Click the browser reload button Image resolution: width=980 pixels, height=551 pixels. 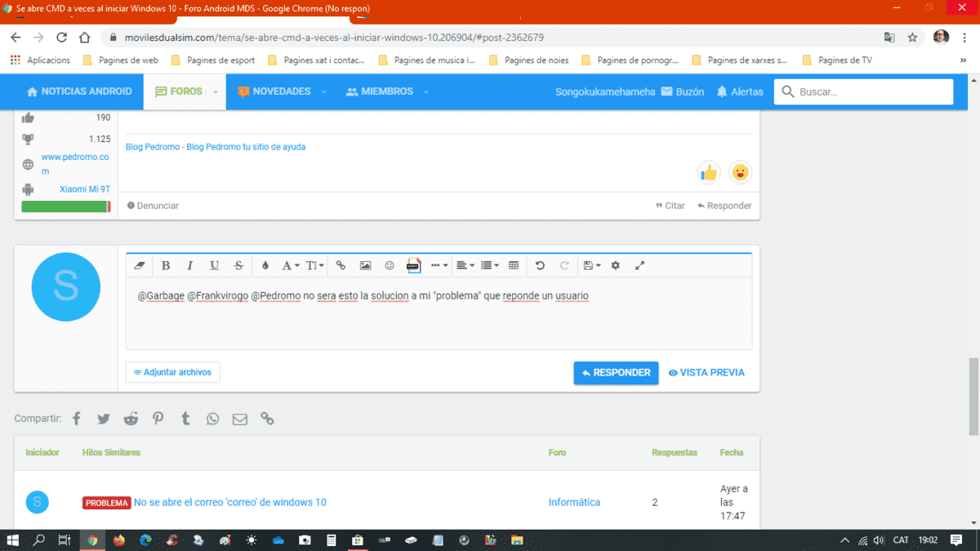pyautogui.click(x=61, y=38)
